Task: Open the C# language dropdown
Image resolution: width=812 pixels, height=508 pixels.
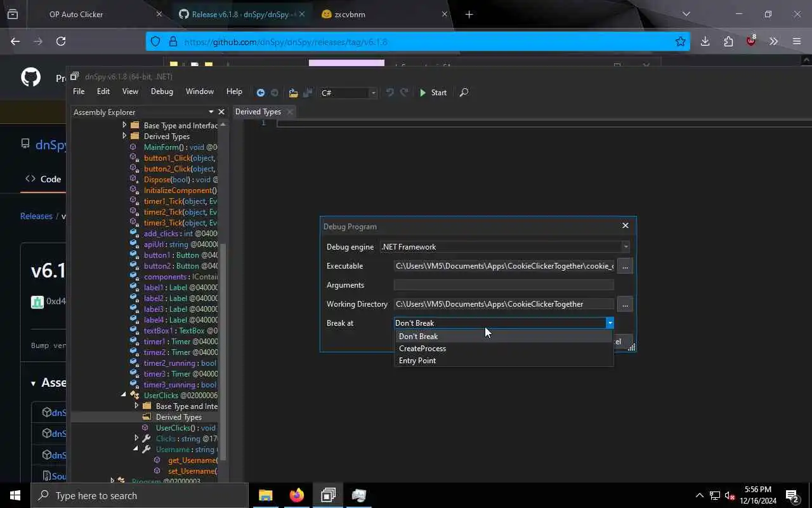Action: 373,93
